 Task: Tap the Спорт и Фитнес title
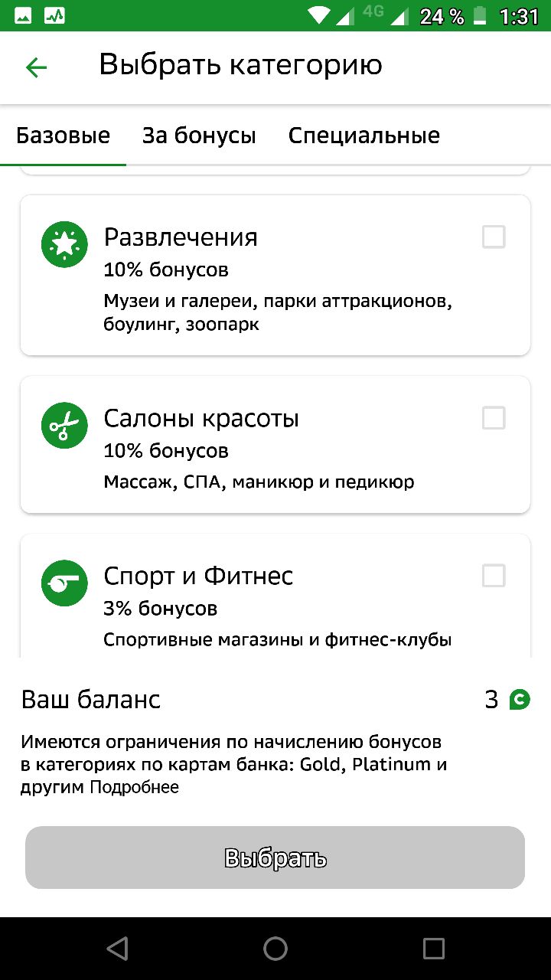coord(198,576)
